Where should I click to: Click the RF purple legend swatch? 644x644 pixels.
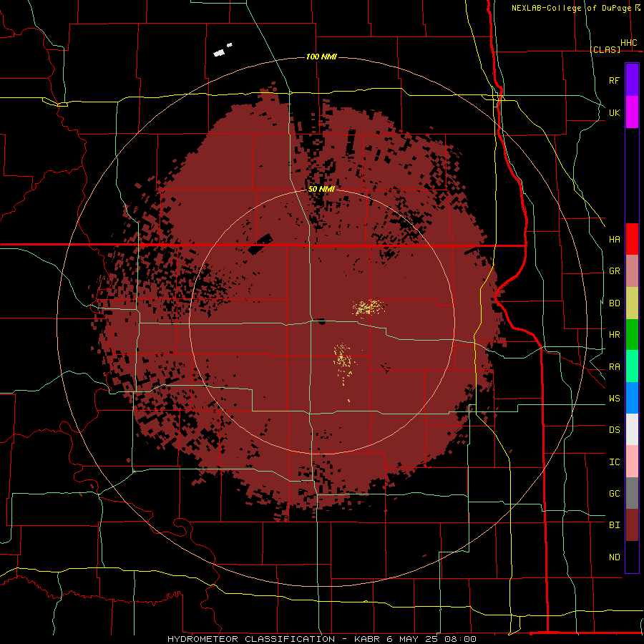632,80
